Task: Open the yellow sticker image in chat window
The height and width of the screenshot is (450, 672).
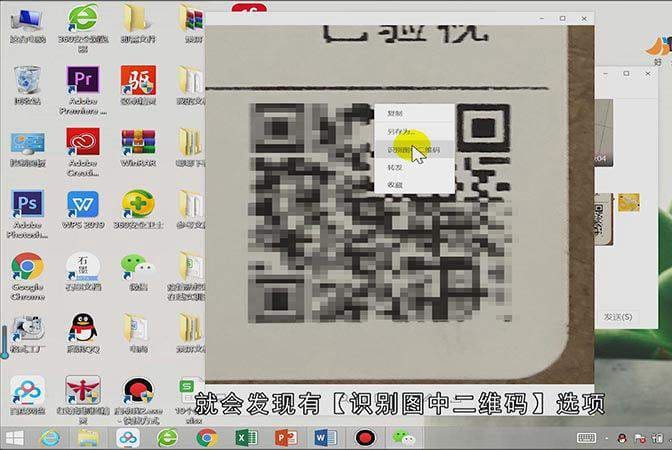Action: pyautogui.click(x=628, y=203)
